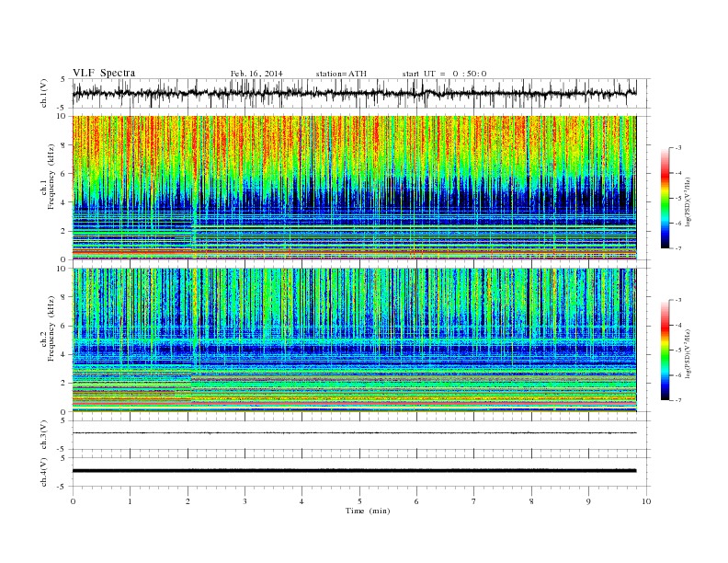This screenshot has width=728, height=563.
Task: Click the time axis tick label '9'
Action: [588, 501]
